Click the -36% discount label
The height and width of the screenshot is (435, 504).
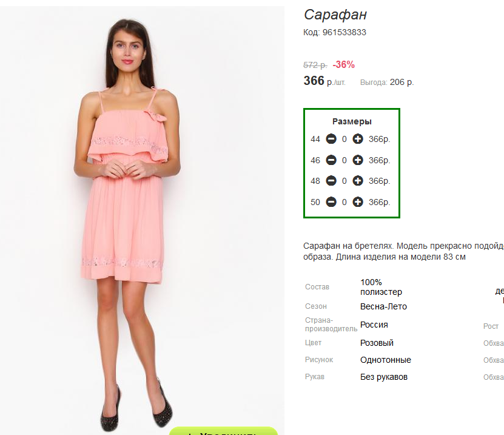(344, 65)
